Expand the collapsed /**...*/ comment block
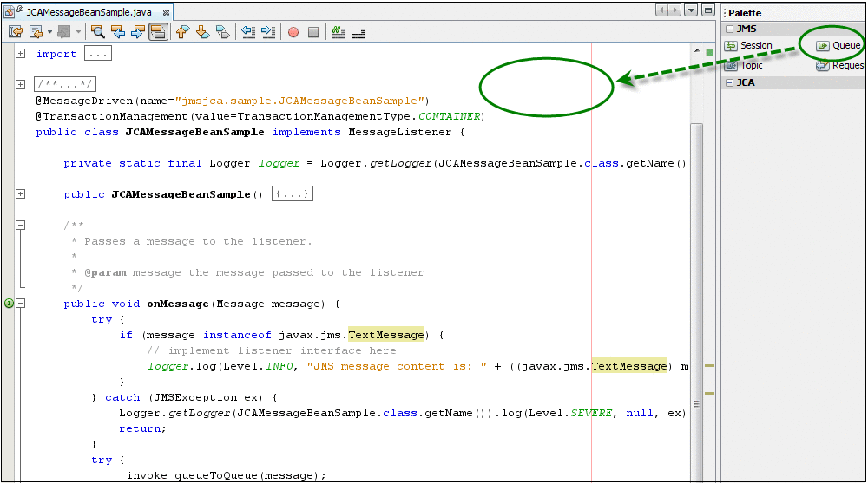 (x=21, y=84)
